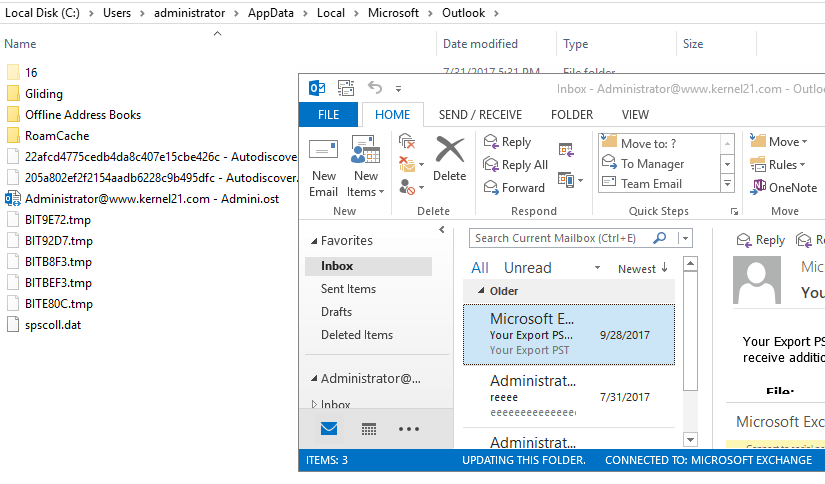
Task: Open the arrange-by dropdown arrow next to Unread
Action: 597,268
